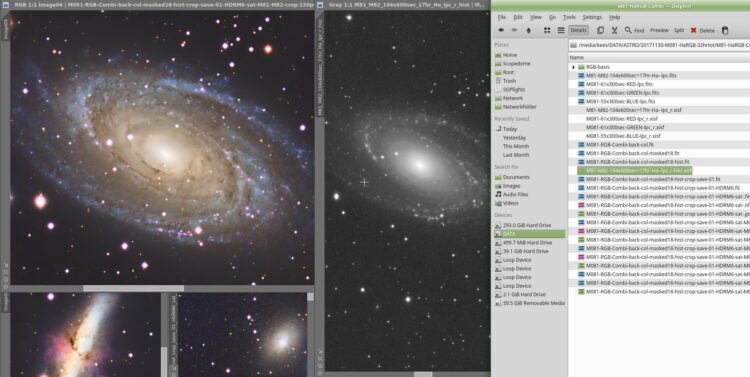Switch to Compact list view mode
The image size is (750, 377).
tap(561, 30)
